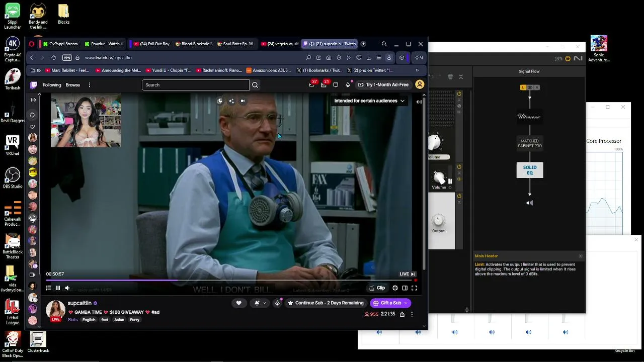
Task: Open Get Bits diamond icon in Twitch header
Action: pyautogui.click(x=348, y=85)
